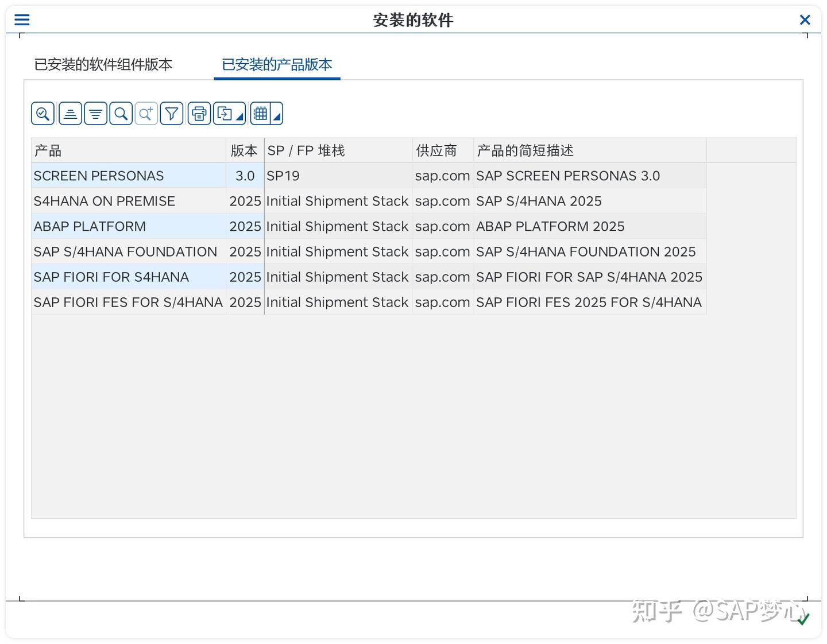This screenshot has height=644, width=827.
Task: Click the SP19 stack cell
Action: (338, 176)
